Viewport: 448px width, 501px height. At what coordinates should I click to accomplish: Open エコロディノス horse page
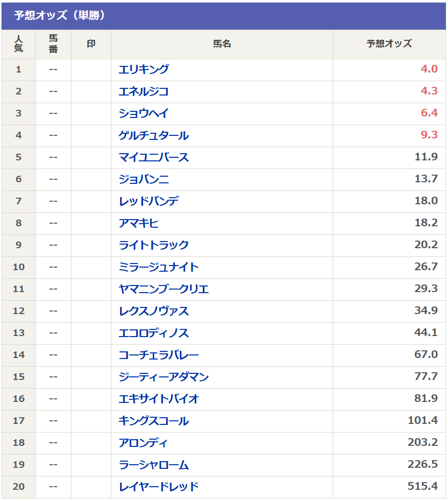pos(154,333)
